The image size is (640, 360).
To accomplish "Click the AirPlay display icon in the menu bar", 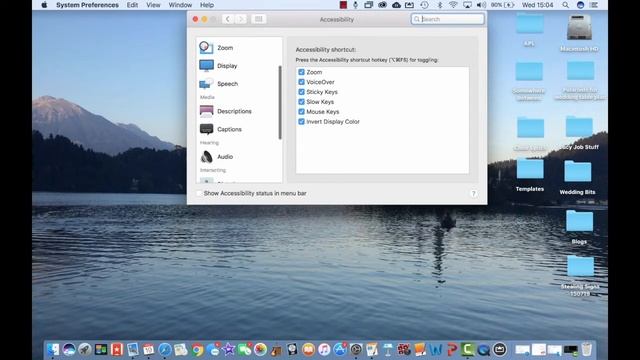I will point(467,5).
